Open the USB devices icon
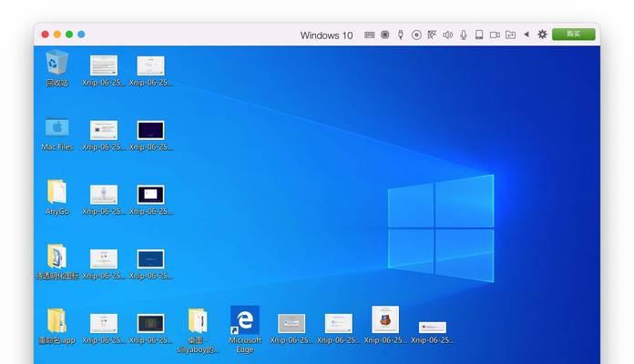This screenshot has width=634, height=364. (400, 35)
